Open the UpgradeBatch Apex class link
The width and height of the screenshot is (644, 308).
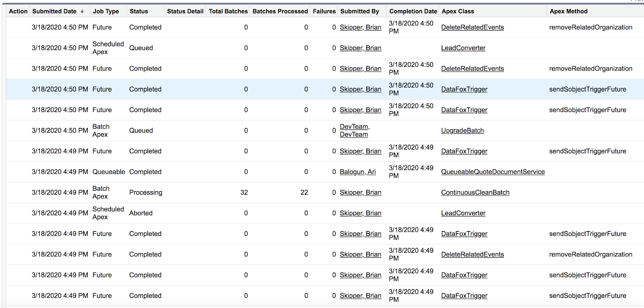pos(462,131)
